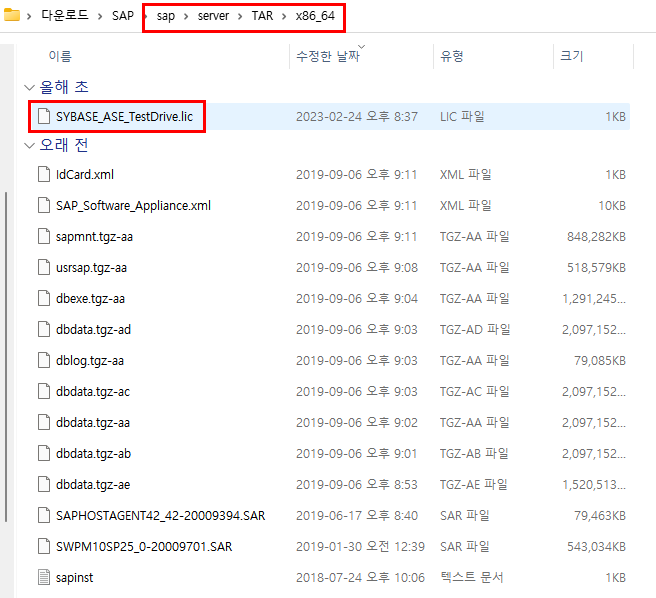Click the 오래 전 group label
The height and width of the screenshot is (598, 656).
coord(64,145)
